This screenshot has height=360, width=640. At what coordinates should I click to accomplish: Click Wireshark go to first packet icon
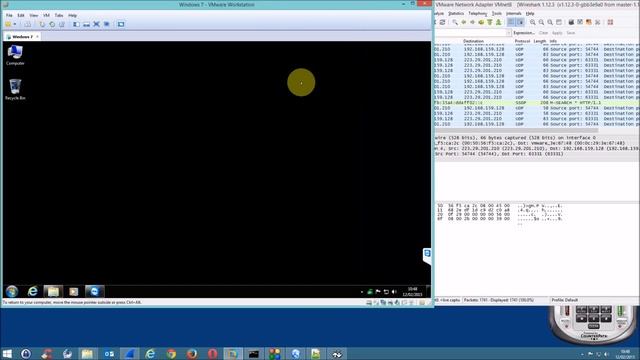[490, 22]
